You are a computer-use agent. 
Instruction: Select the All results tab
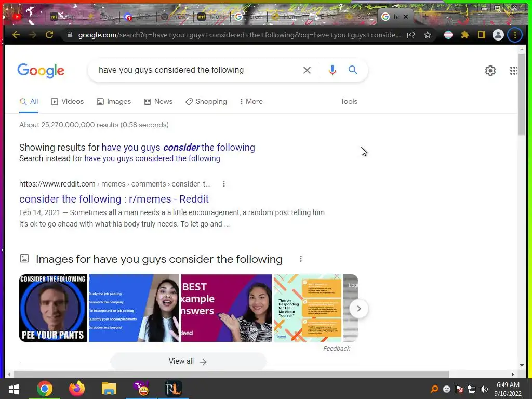tap(29, 102)
